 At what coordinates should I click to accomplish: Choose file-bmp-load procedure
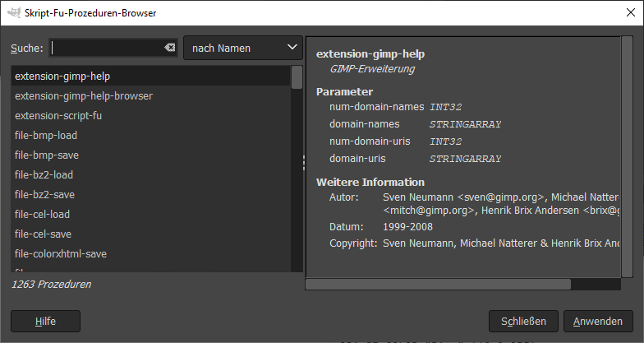click(x=46, y=136)
